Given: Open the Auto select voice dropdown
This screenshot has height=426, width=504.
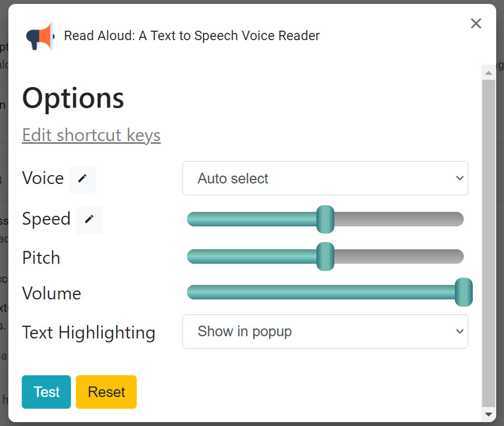Looking at the screenshot, I should point(325,178).
